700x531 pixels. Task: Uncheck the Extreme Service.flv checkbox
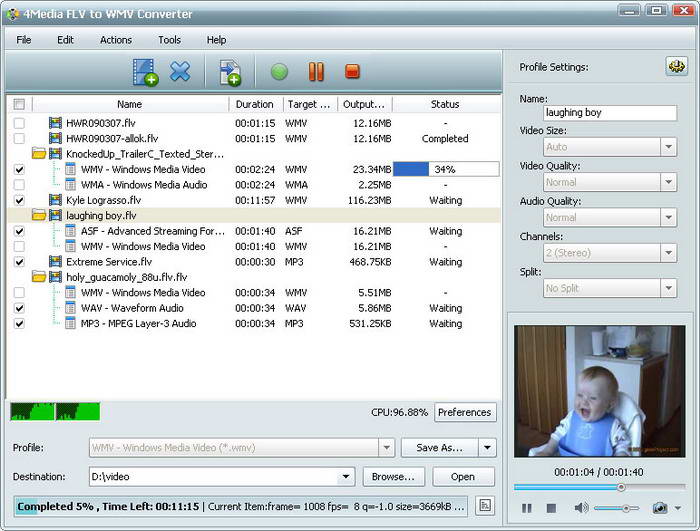19,262
